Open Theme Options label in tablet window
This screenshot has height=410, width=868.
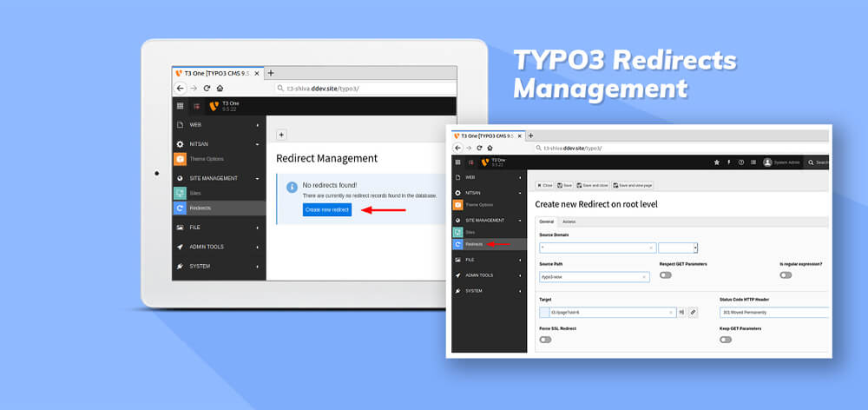tap(207, 159)
